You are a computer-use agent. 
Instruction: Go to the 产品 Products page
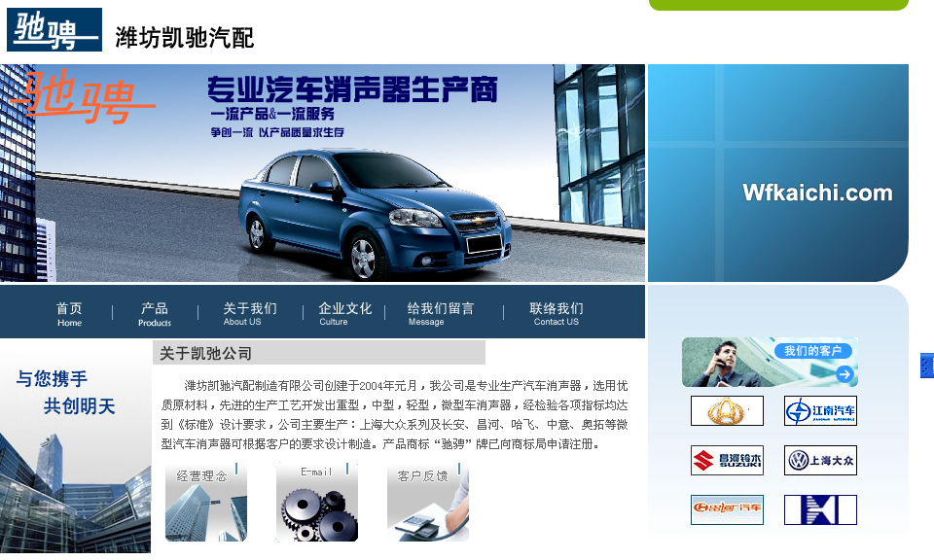(x=155, y=314)
